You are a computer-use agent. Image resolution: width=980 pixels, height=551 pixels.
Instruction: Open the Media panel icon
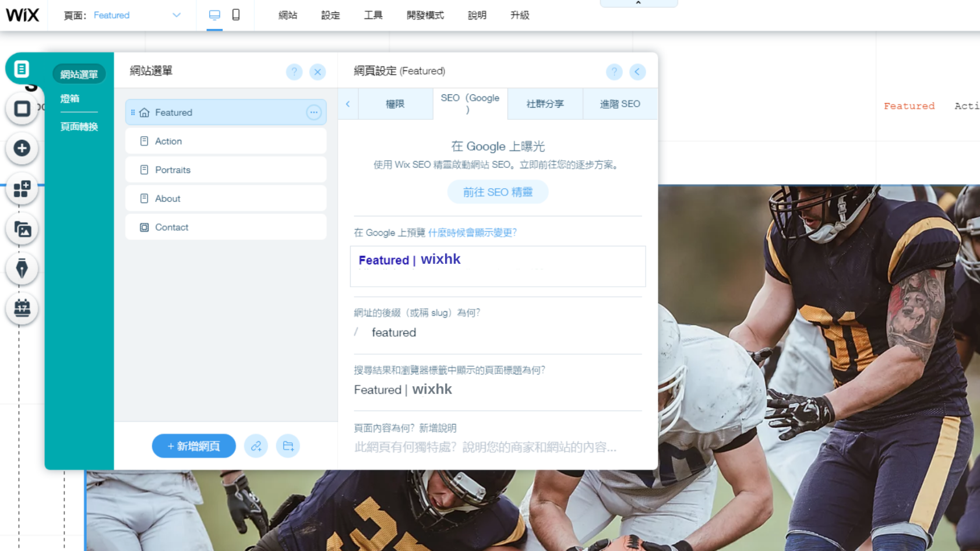pos(22,229)
